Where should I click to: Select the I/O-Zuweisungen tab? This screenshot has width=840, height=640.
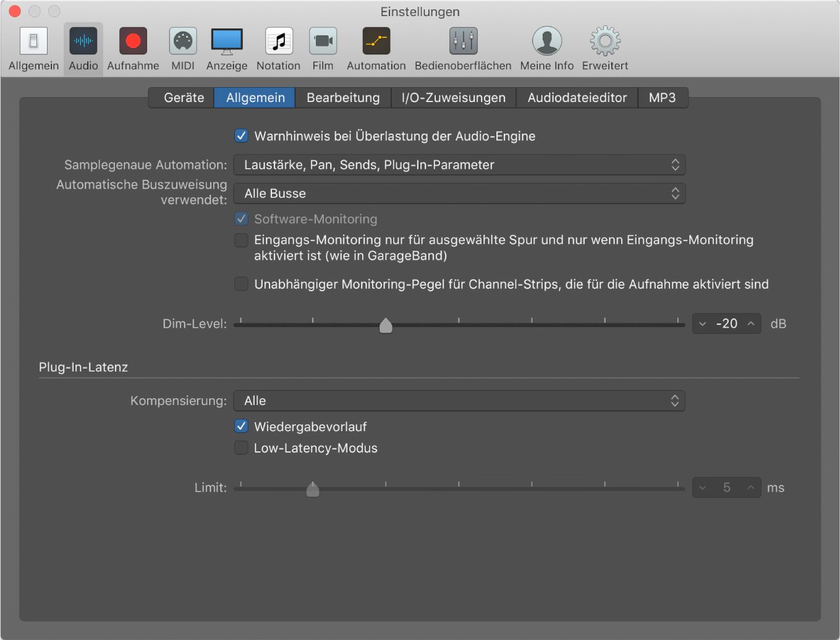(453, 98)
